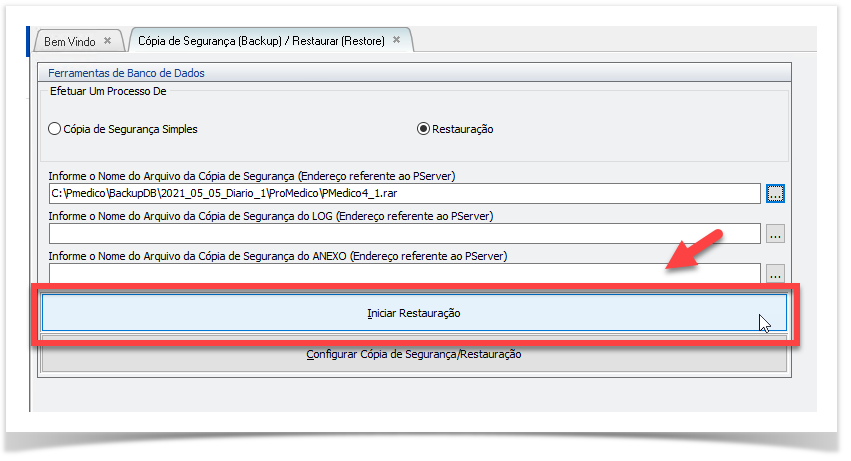Click the label above the backup file path field
851x461 pixels.
pos(252,176)
